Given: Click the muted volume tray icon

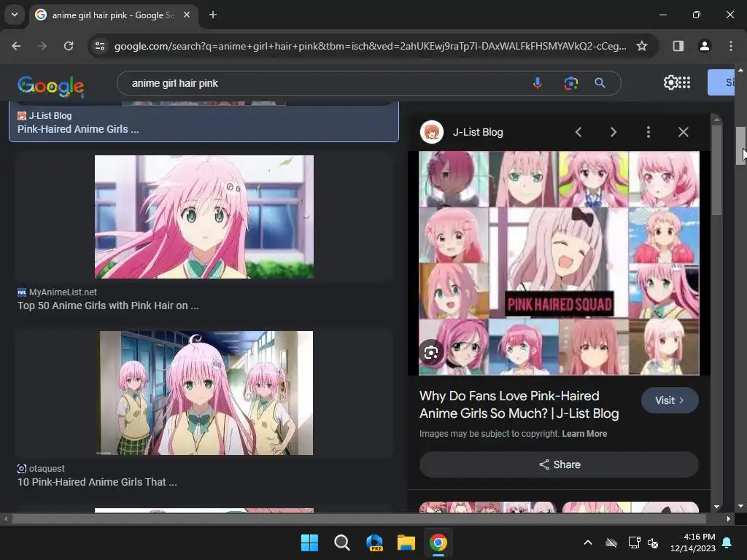Looking at the screenshot, I should (x=653, y=542).
